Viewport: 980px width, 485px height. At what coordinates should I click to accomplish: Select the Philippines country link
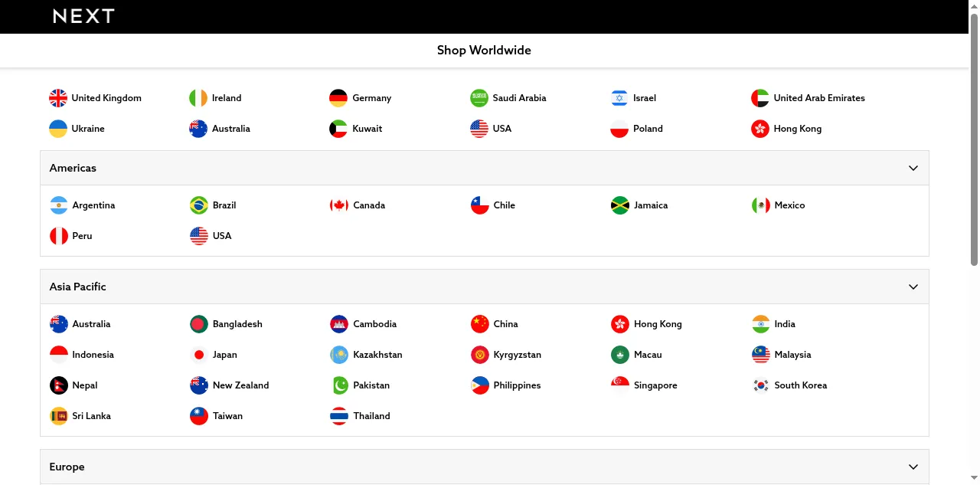(x=517, y=385)
